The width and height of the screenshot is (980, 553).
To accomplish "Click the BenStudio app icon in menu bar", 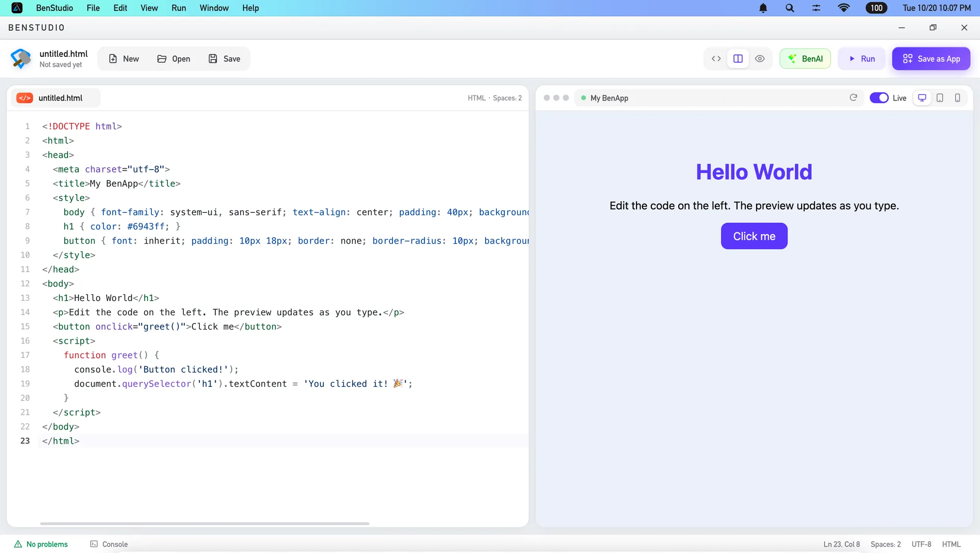I will (x=17, y=8).
